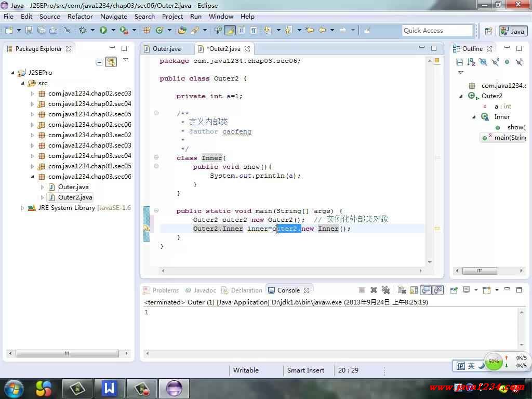The image size is (532, 399).
Task: Open the Refactor menu
Action: pos(80,16)
